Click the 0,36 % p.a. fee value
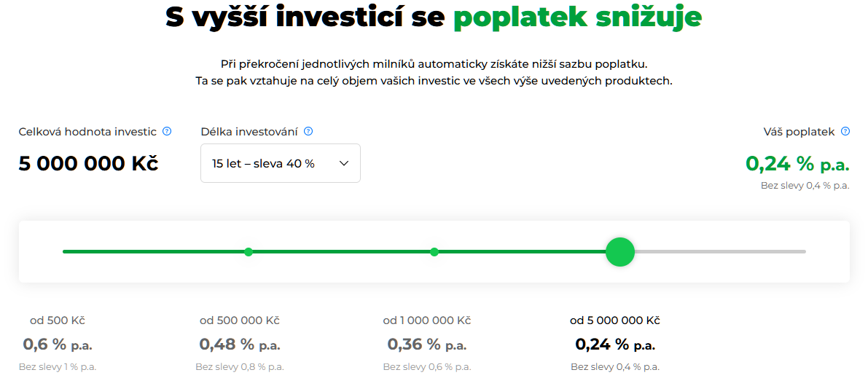Image resolution: width=868 pixels, height=378 pixels. pos(426,344)
